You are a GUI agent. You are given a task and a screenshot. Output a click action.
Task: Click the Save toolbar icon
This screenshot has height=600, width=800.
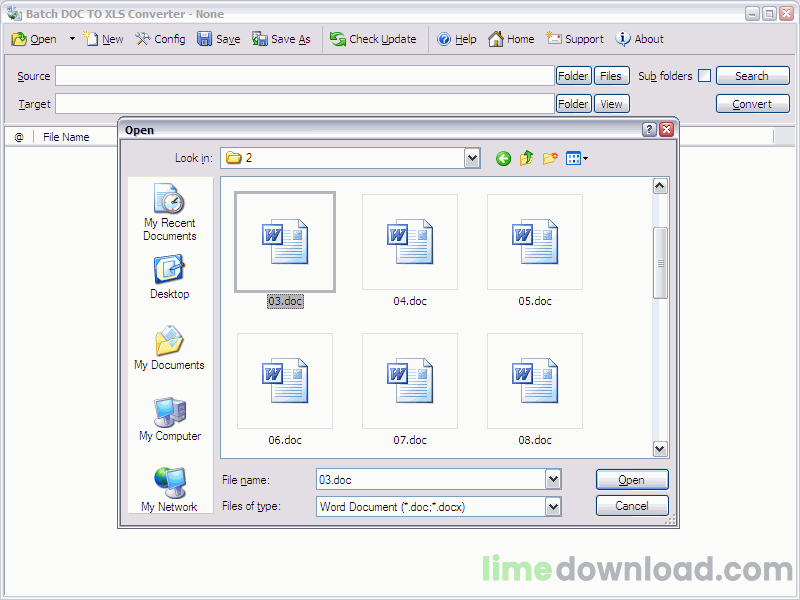point(219,39)
